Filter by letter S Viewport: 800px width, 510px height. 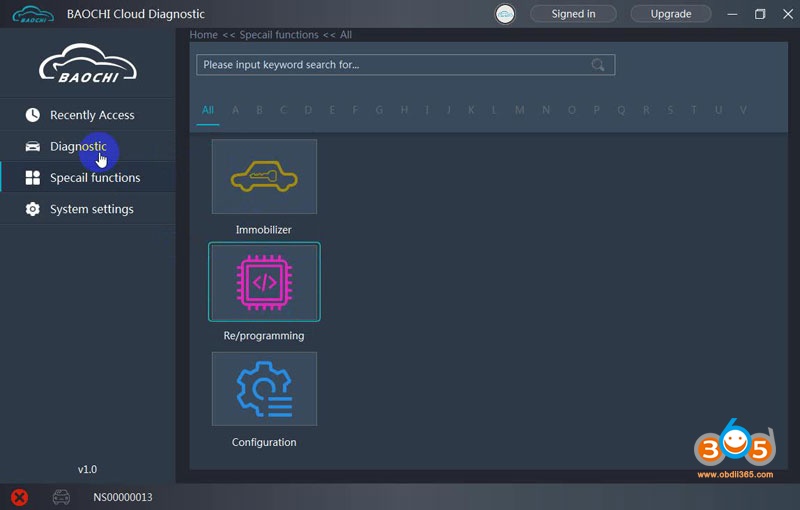coord(670,110)
